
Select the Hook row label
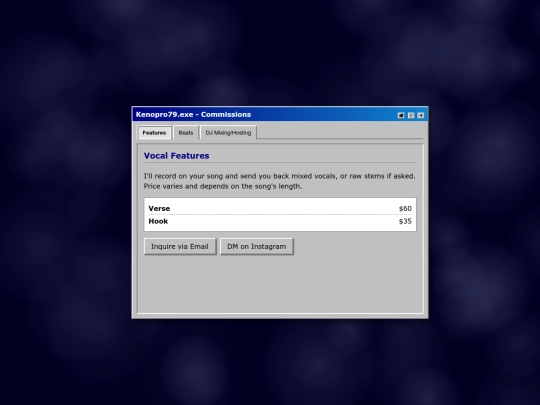(158, 221)
